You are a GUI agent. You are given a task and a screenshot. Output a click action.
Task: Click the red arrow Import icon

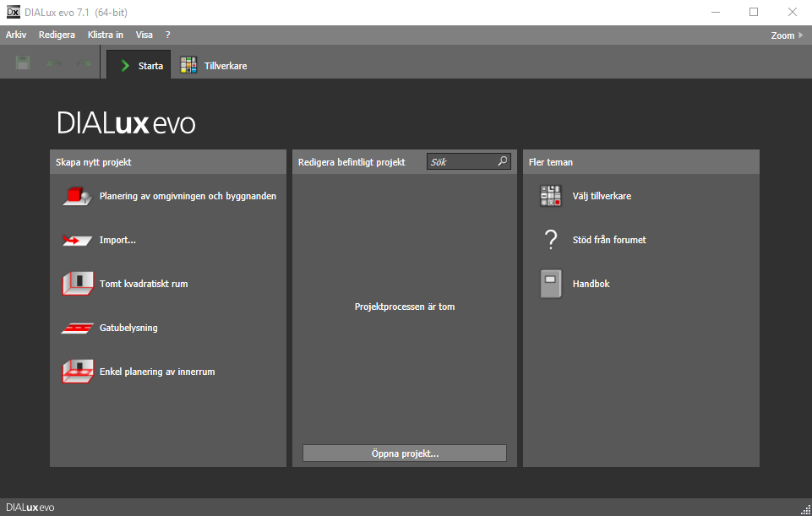(x=78, y=240)
